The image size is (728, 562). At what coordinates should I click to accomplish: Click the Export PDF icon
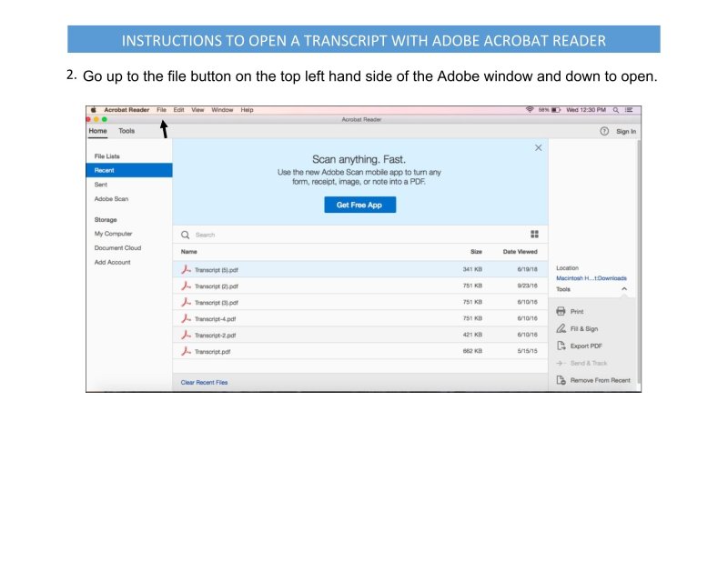(x=561, y=346)
